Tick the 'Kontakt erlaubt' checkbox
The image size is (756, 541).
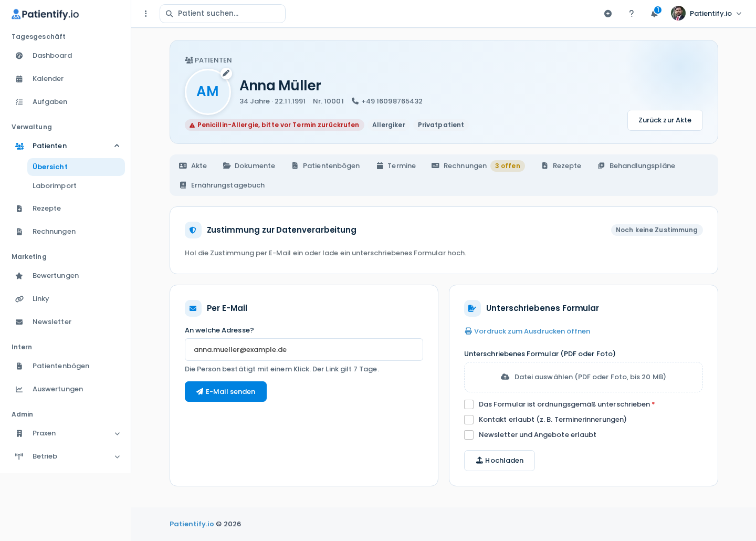pos(469,420)
